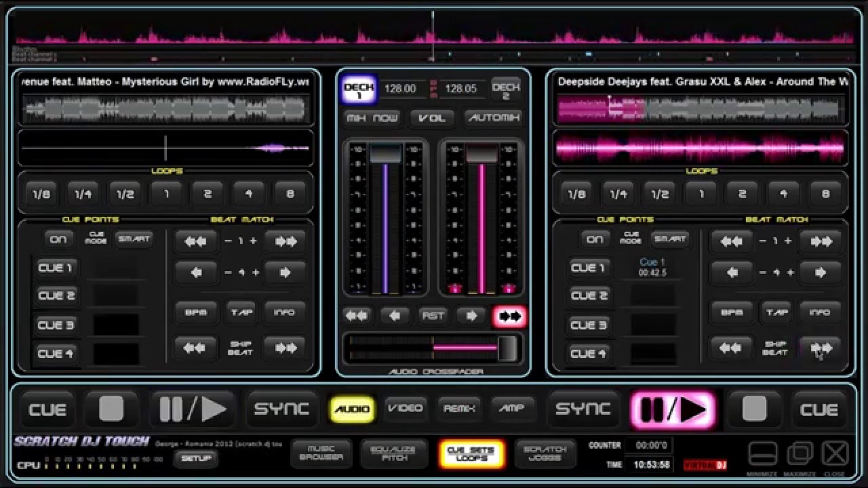Select the Video mode tab
868x488 pixels.
[405, 409]
